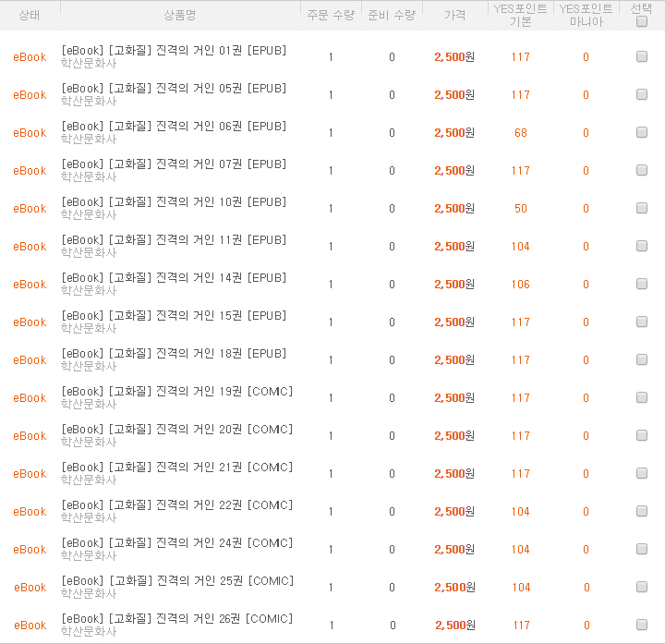Select checkbox for 진격의 거인 07권
This screenshot has height=644, width=665.
642,170
